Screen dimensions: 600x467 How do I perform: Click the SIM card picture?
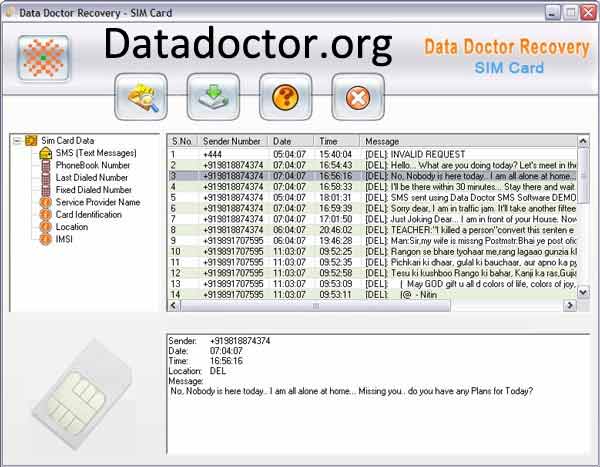tap(82, 394)
